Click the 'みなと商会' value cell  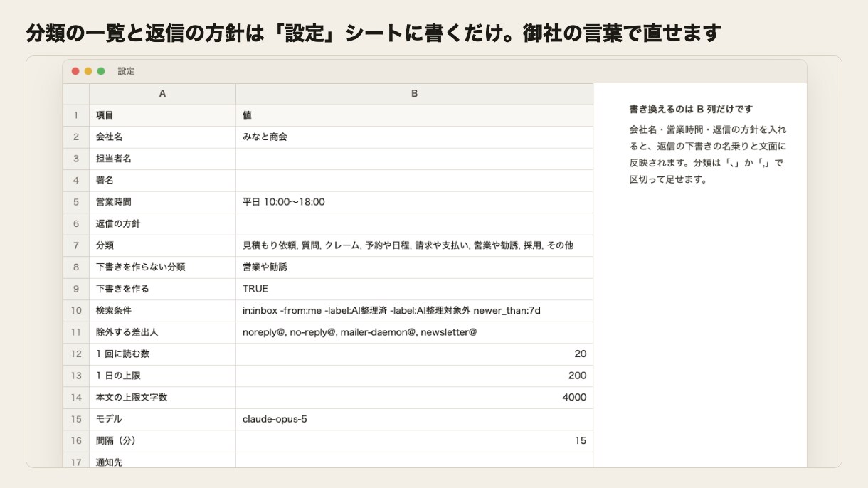[x=414, y=137]
